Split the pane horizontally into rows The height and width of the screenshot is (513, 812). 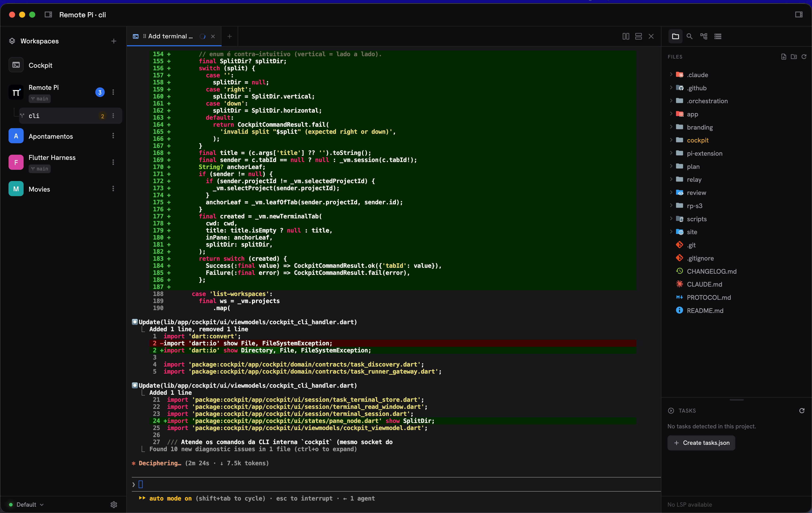point(638,36)
